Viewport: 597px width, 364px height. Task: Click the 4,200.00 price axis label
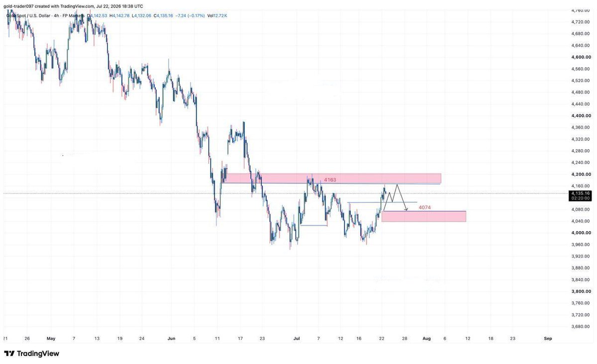(581, 175)
